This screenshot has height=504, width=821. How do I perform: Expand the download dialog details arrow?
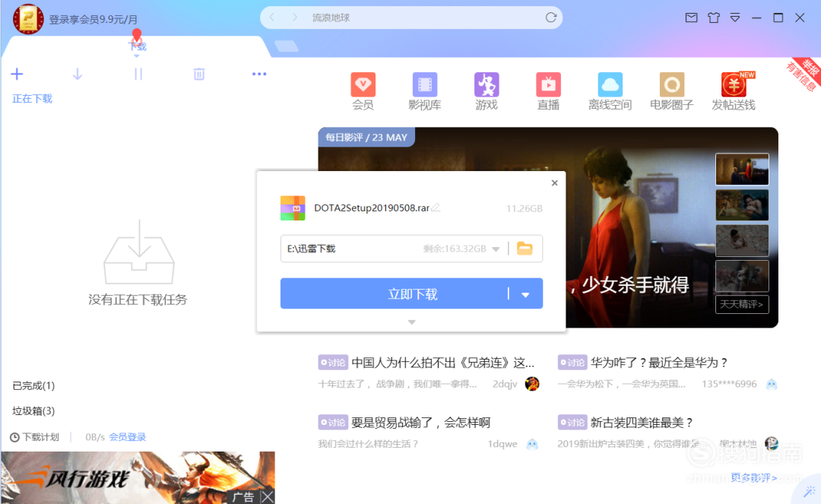[x=411, y=322]
